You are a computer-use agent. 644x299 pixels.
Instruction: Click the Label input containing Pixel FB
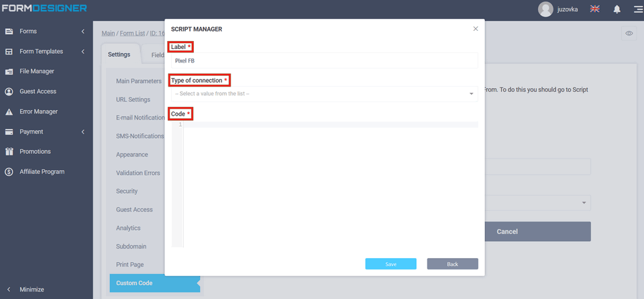click(x=325, y=60)
